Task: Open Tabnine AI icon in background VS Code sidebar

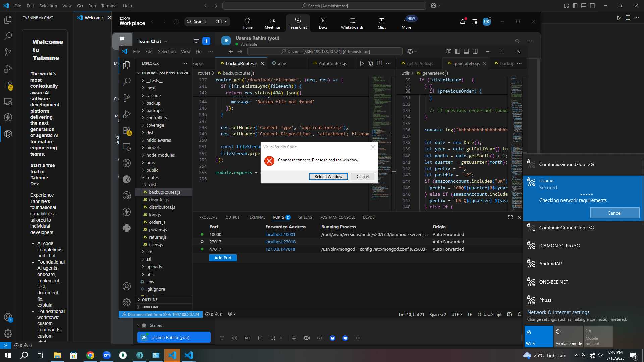Action: pyautogui.click(x=8, y=134)
